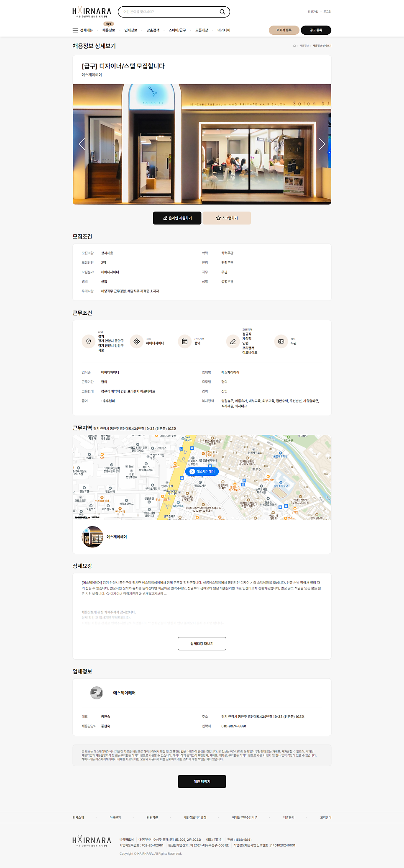
Task: Click the 회사소개 footer link
Action: [78, 817]
